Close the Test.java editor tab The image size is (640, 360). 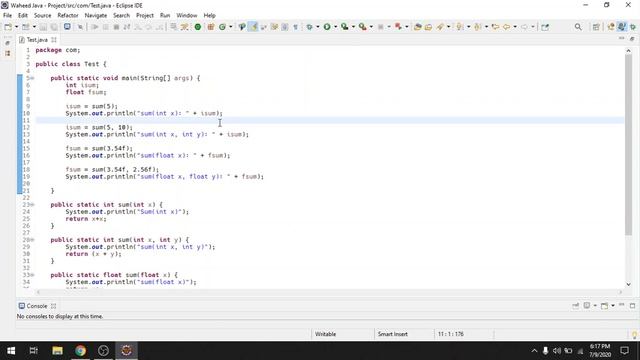(x=54, y=40)
